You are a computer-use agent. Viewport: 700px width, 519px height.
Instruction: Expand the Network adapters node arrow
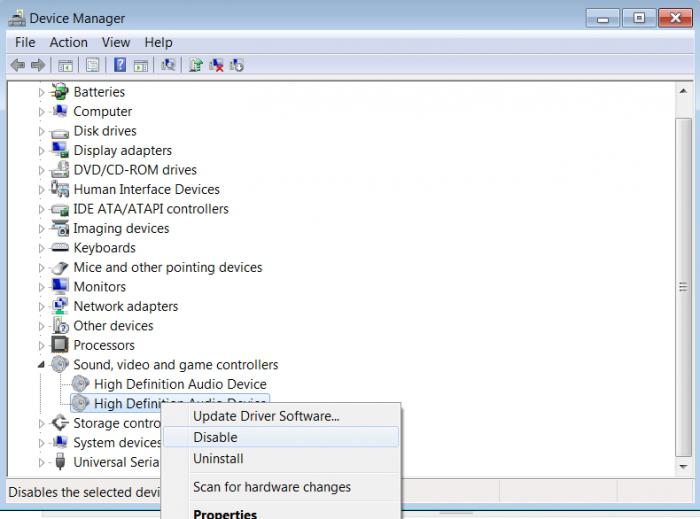(41, 307)
